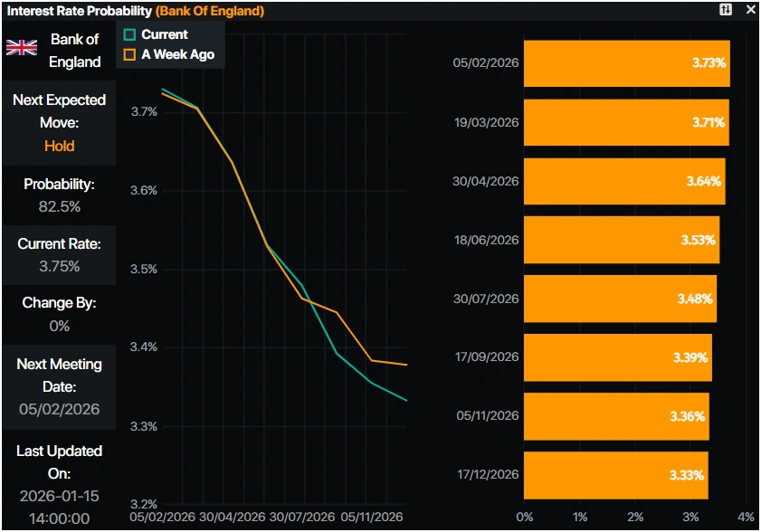Click the 05/02/2026 bar showing 3.73%
761x532 pixels.
[626, 63]
